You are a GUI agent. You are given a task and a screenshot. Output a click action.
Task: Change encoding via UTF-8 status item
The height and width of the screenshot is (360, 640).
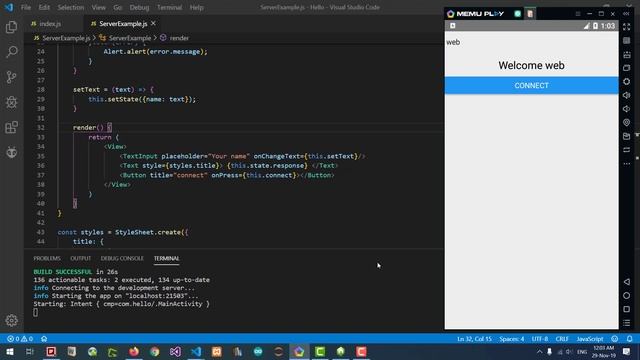(x=540, y=339)
